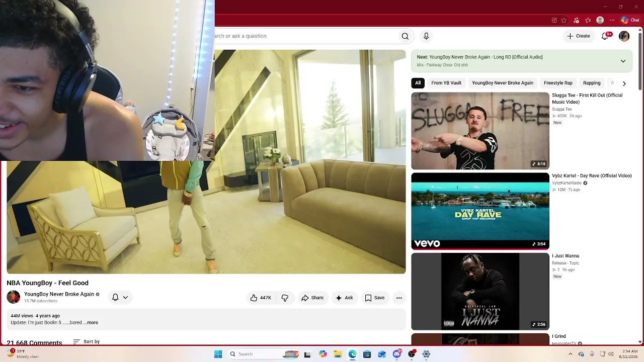Open the I Just Wanna video title
The height and width of the screenshot is (362, 644).
[566, 256]
